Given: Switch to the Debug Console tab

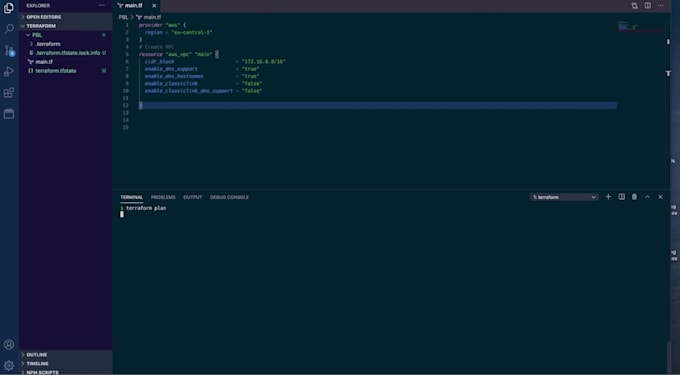Looking at the screenshot, I should coord(229,197).
